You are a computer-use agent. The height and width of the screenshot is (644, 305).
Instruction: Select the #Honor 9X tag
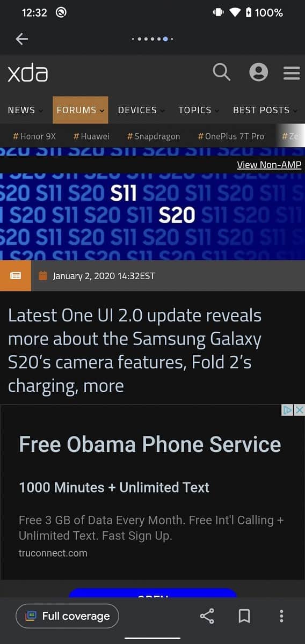click(34, 136)
